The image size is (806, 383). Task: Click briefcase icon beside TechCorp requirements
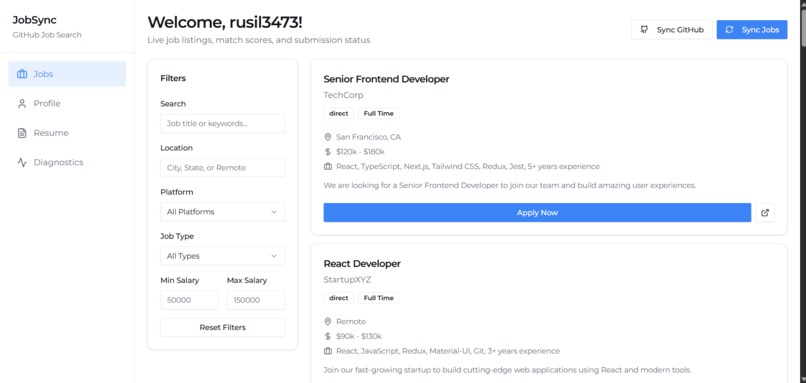[328, 167]
